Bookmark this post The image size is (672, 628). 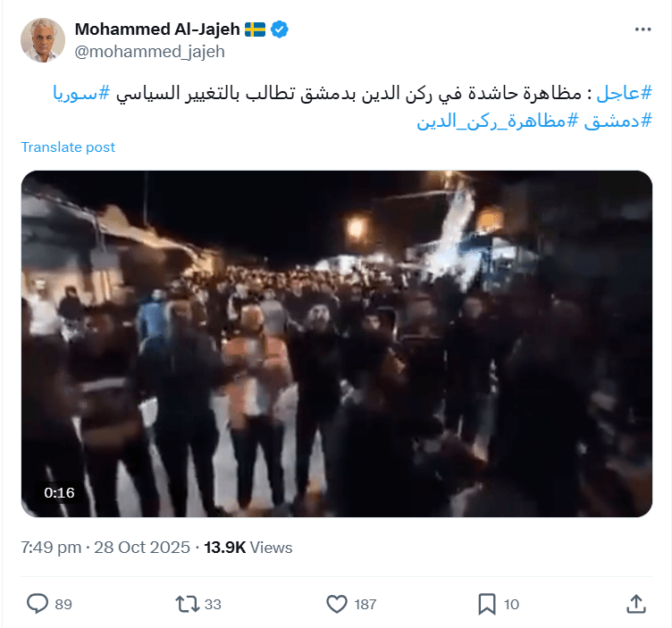tap(487, 604)
